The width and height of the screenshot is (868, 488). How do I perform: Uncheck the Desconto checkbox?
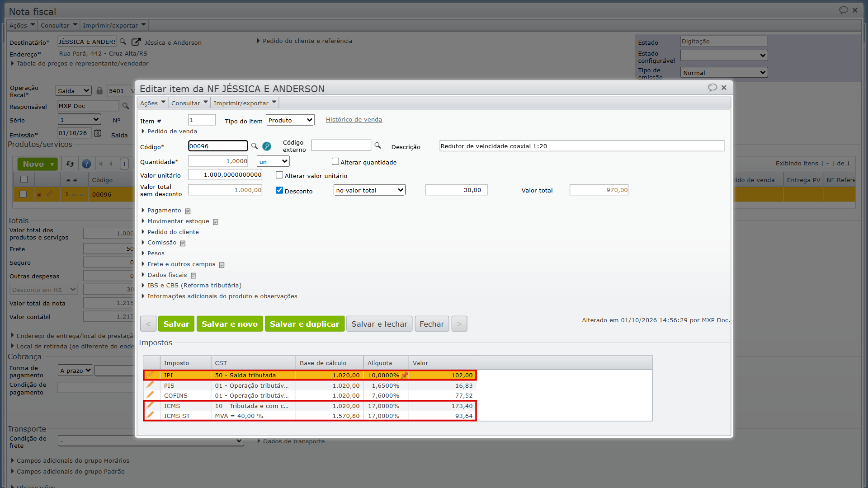point(279,190)
